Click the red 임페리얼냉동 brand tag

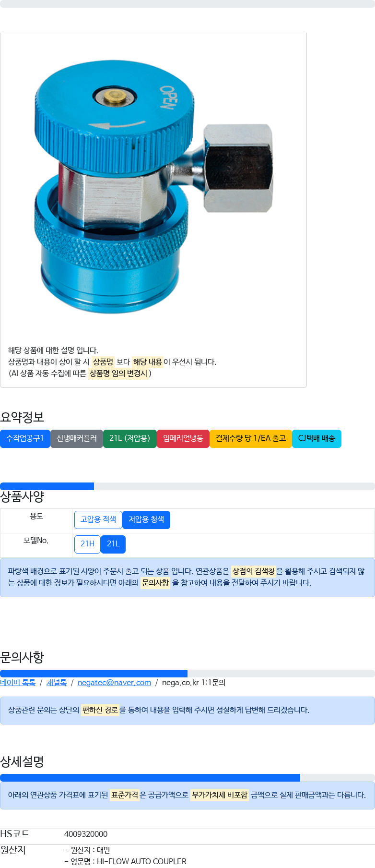[183, 438]
